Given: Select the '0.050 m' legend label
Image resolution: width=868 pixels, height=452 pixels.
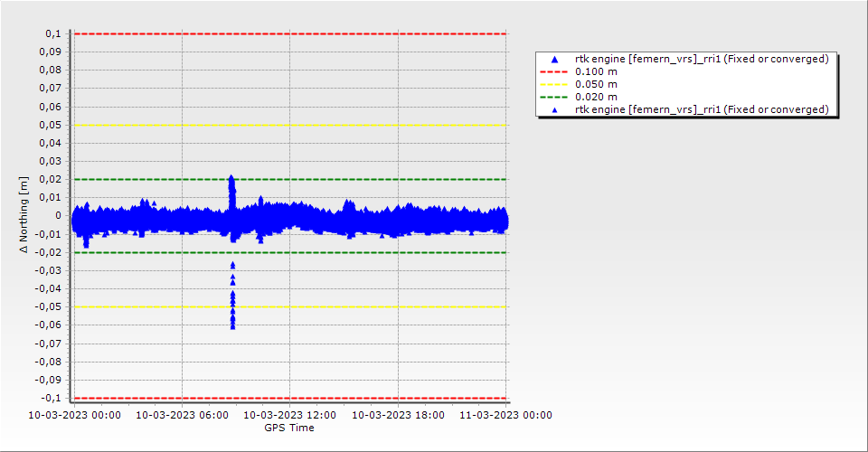Looking at the screenshot, I should pyautogui.click(x=597, y=85).
